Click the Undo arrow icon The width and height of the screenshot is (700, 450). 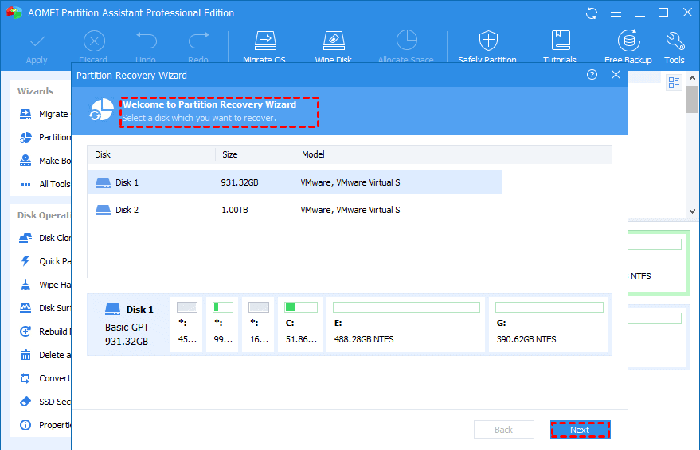(146, 41)
